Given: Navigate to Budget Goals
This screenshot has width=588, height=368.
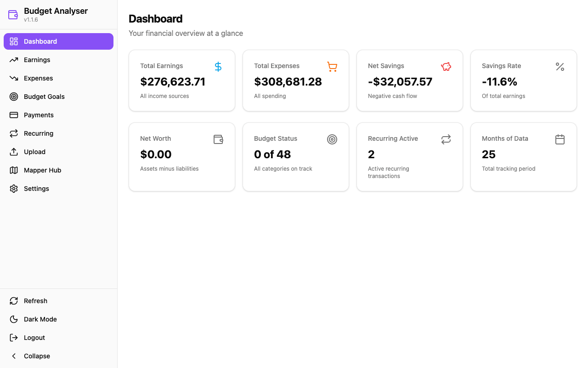Looking at the screenshot, I should point(43,97).
